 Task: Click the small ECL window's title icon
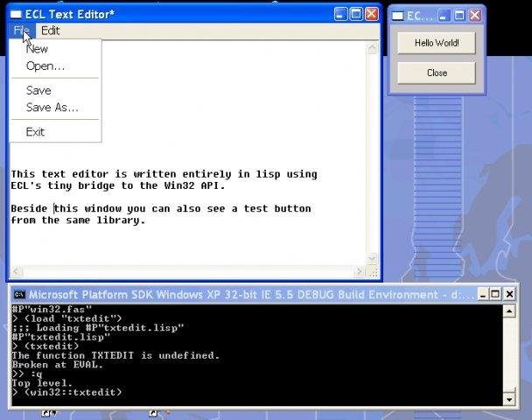coord(398,15)
